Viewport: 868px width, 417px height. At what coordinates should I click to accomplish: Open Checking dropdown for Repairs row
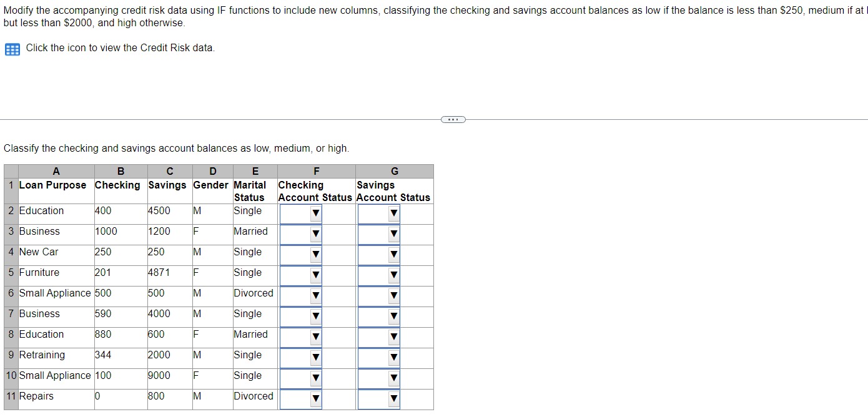click(315, 398)
